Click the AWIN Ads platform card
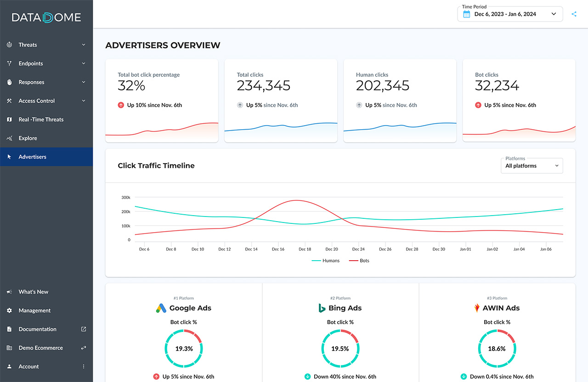Viewport: 588px width, 382px height. [497, 333]
